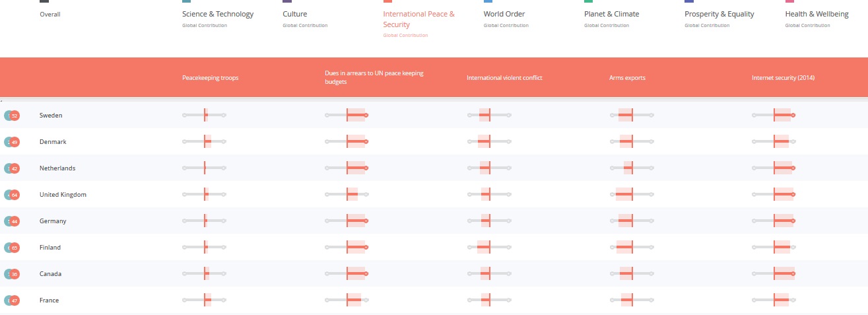Click Germany's Peacekeeping troops bar
This screenshot has height=315, width=868.
click(205, 221)
